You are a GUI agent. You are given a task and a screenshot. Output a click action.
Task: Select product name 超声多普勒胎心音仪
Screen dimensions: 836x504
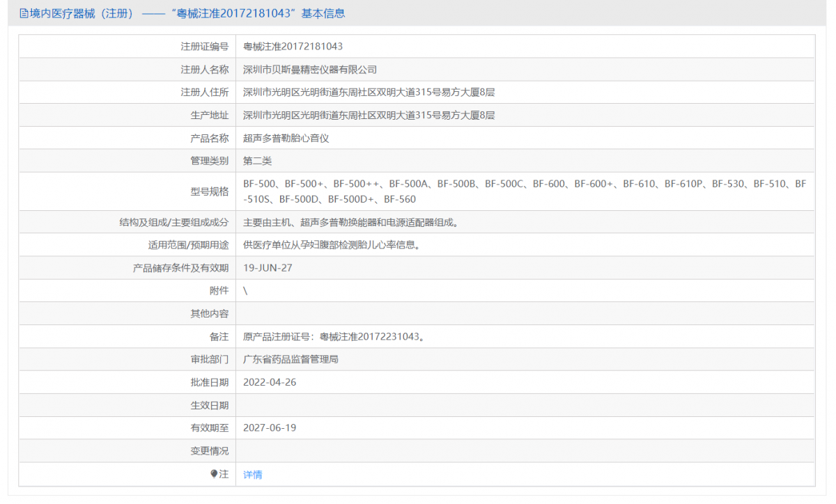pyautogui.click(x=286, y=139)
